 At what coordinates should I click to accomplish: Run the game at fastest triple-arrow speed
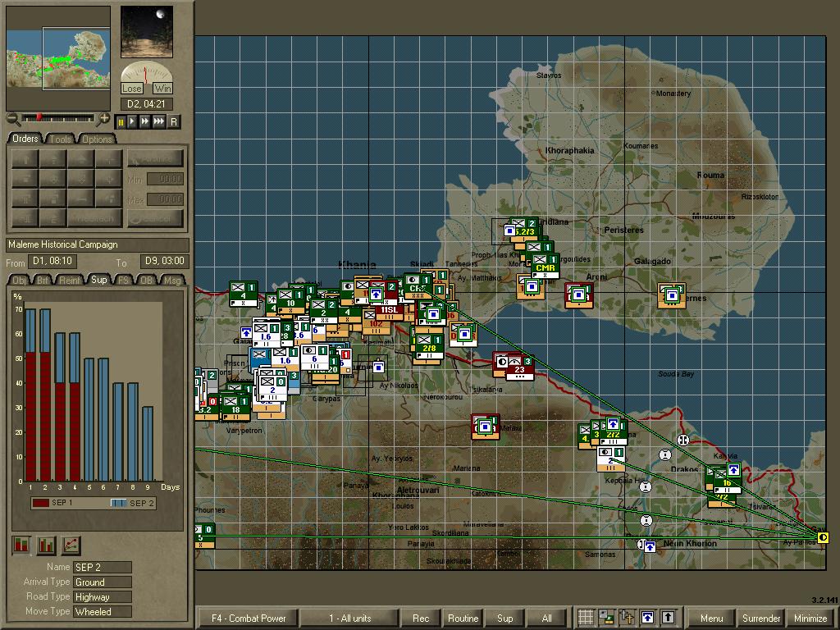159,122
